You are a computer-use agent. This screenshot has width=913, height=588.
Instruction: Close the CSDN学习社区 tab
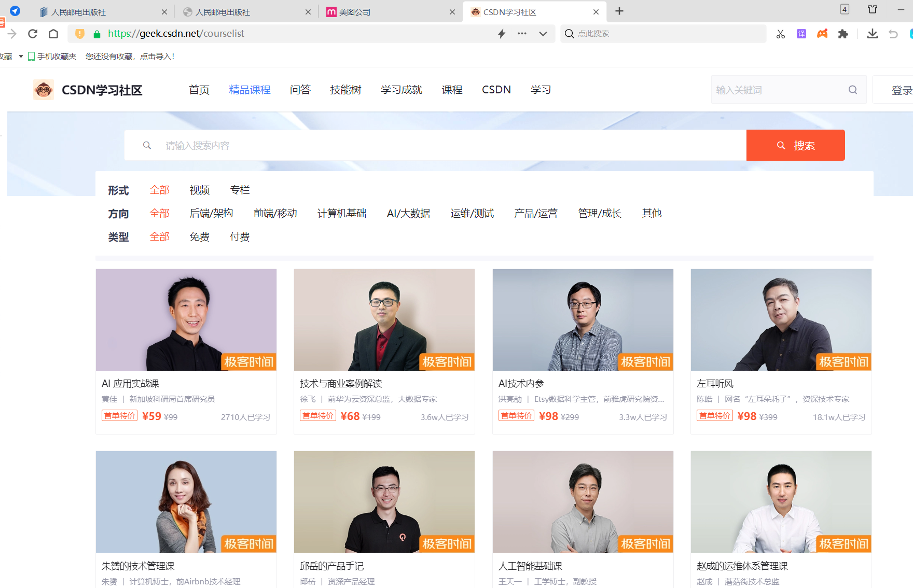coord(596,12)
